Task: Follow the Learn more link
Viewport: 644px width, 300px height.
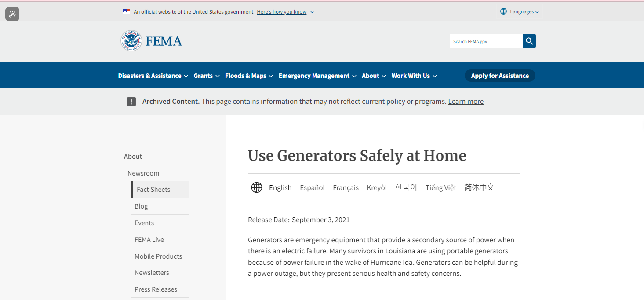Action: click(x=466, y=101)
